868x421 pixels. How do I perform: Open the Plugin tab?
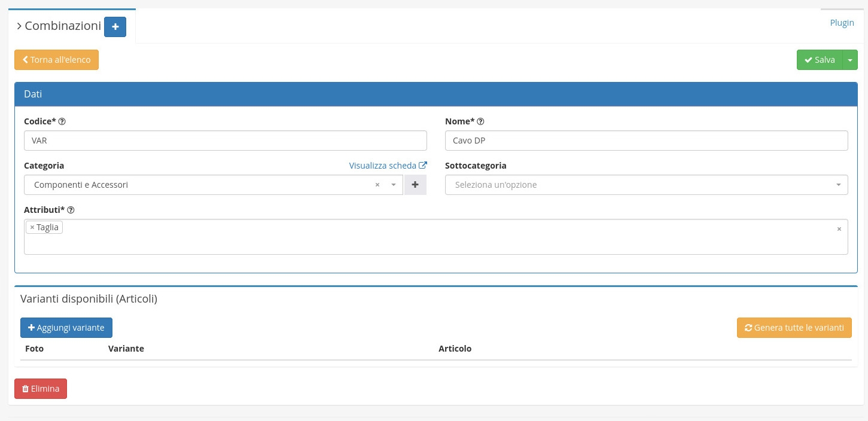842,23
